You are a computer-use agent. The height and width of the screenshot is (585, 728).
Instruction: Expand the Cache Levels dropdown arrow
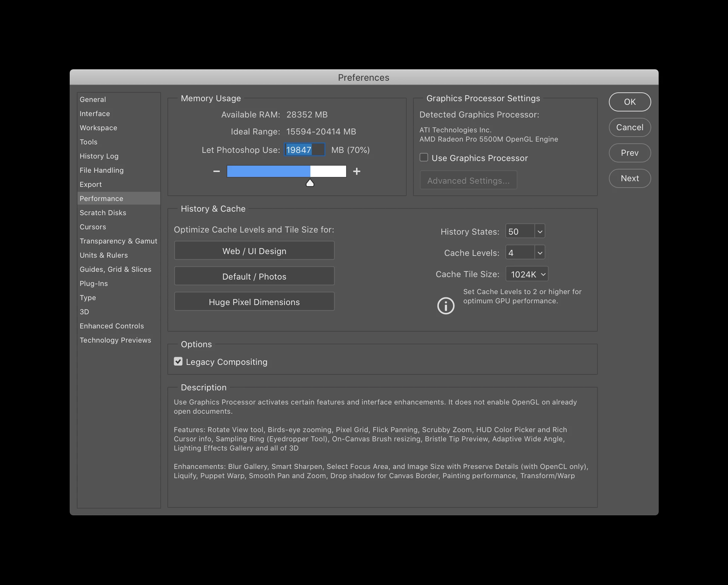coord(540,253)
